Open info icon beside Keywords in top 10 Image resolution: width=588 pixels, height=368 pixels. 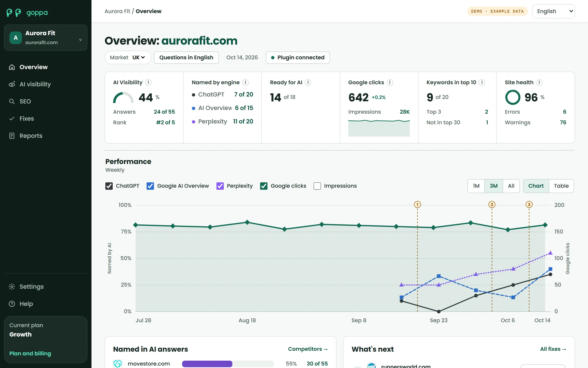(x=482, y=82)
